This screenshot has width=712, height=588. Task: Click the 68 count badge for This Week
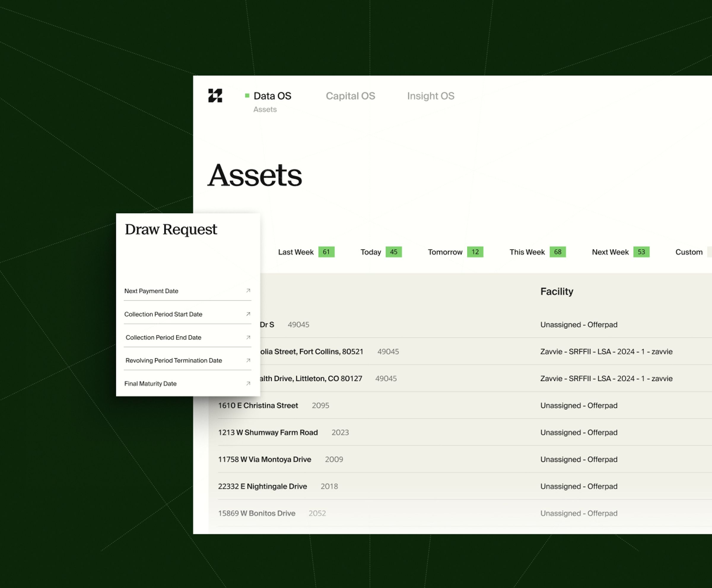click(x=558, y=252)
